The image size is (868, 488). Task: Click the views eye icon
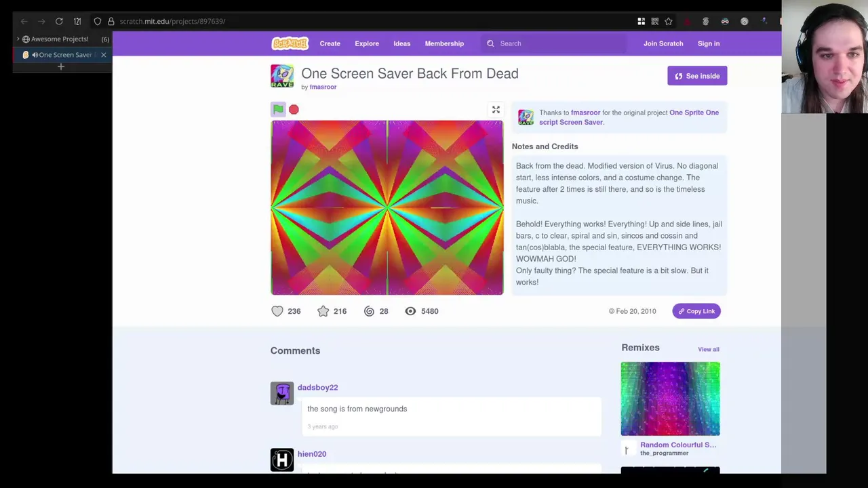(410, 311)
